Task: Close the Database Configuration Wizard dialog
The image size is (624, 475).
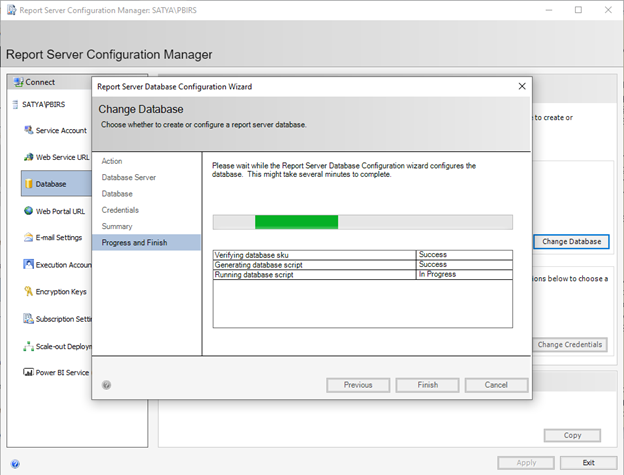Action: coord(521,87)
